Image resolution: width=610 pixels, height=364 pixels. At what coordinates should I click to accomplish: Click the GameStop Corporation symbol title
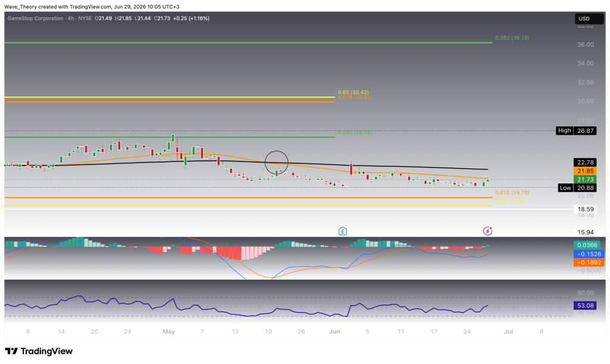point(35,18)
